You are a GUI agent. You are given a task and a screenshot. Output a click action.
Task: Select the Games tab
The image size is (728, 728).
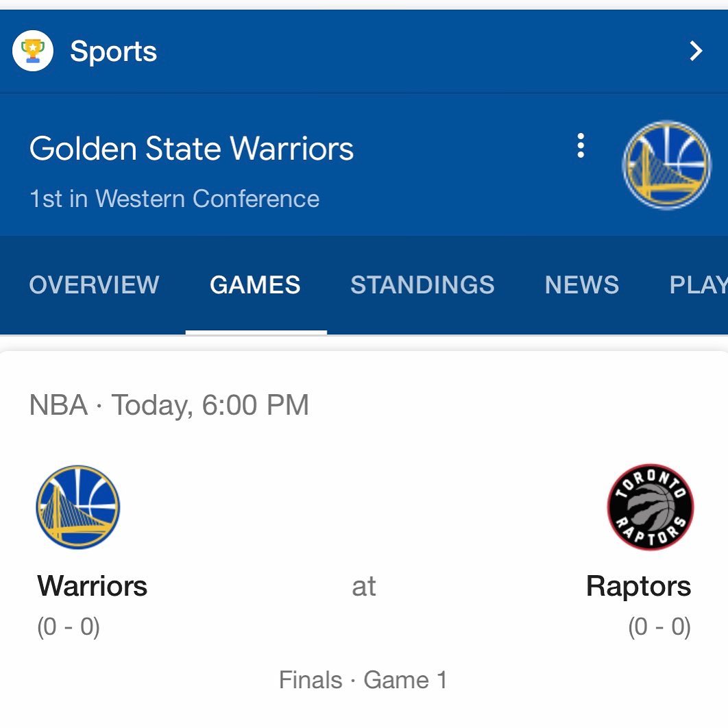[256, 284]
